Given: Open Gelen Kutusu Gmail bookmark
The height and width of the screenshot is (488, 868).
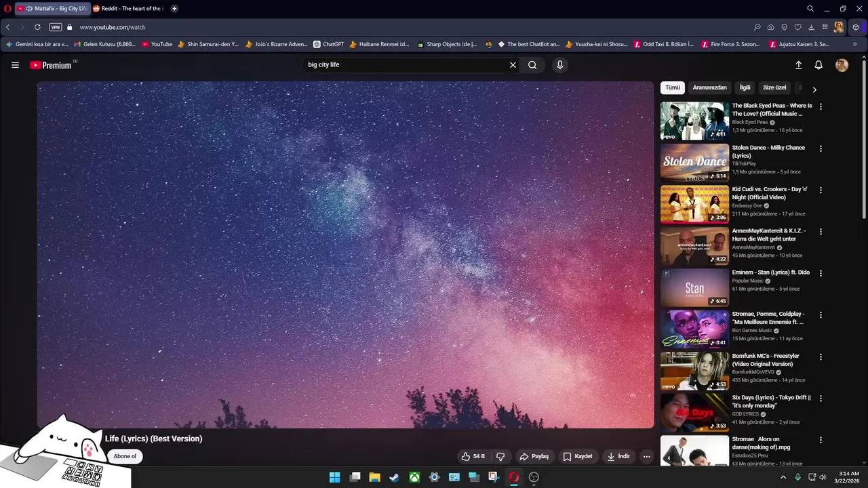Looking at the screenshot, I should pyautogui.click(x=105, y=44).
